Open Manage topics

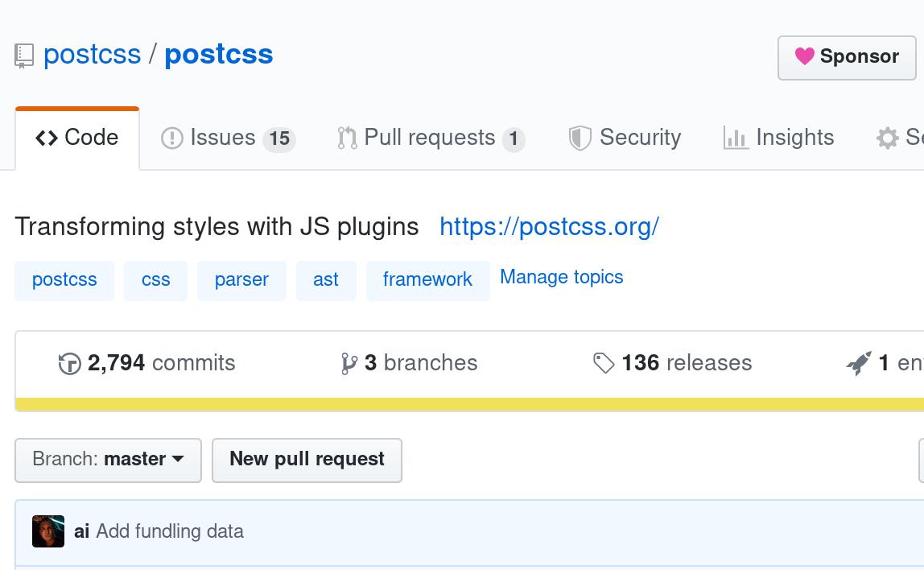point(561,277)
